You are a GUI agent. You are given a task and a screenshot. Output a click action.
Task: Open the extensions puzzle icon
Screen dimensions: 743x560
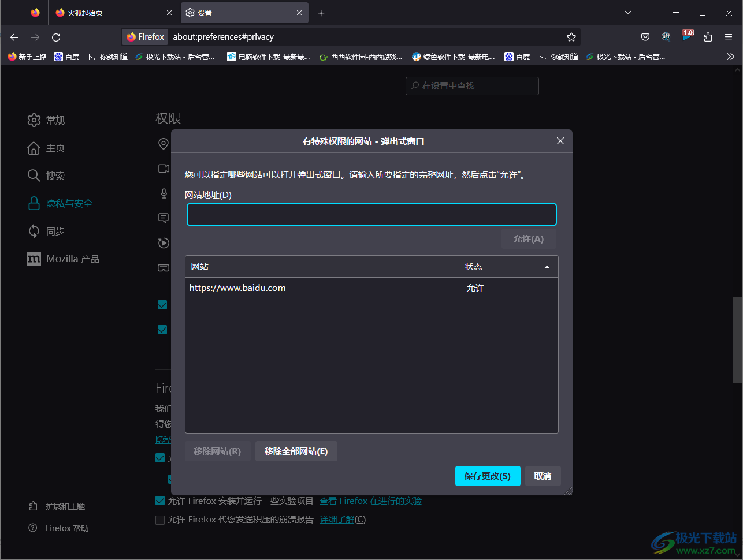708,37
